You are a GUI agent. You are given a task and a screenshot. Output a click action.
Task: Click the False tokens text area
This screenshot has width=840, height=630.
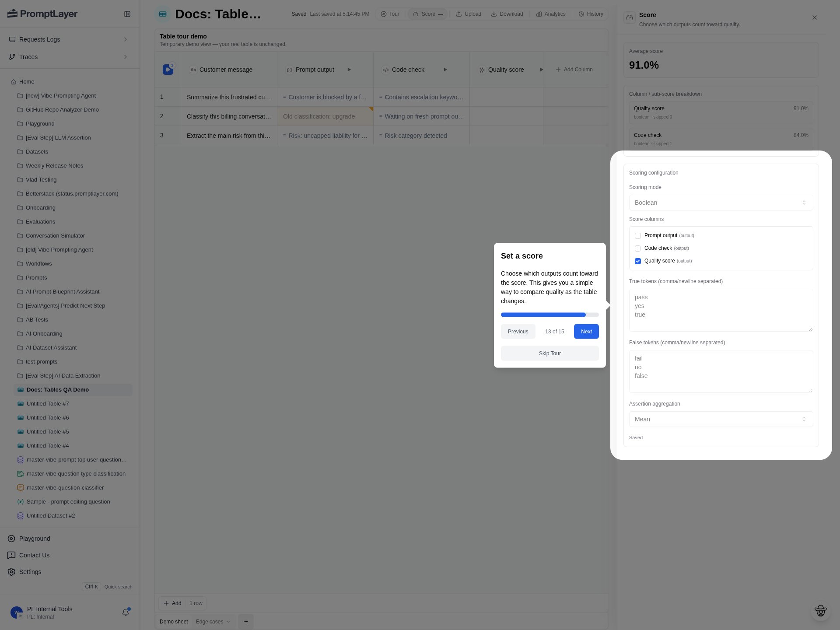721,371
